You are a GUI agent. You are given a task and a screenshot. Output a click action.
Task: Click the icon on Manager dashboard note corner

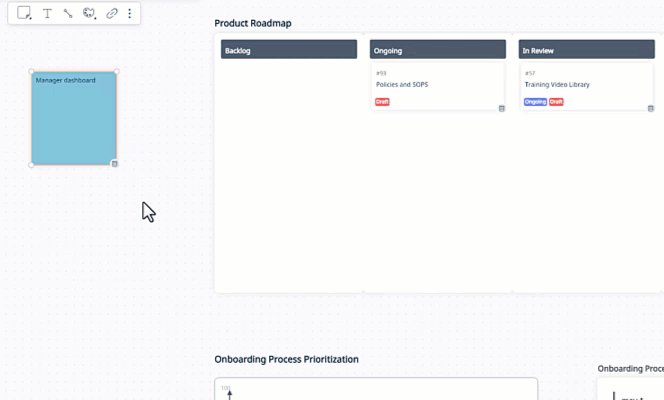(114, 163)
